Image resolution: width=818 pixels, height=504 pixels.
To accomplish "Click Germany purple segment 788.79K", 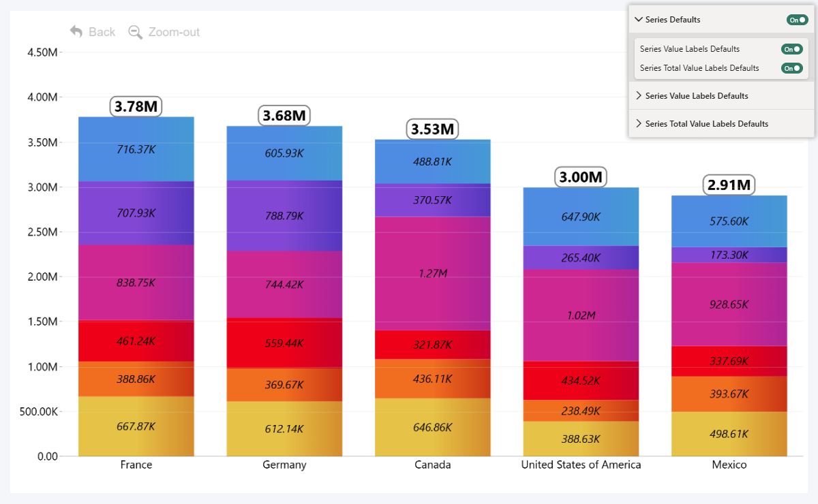I will pos(284,216).
